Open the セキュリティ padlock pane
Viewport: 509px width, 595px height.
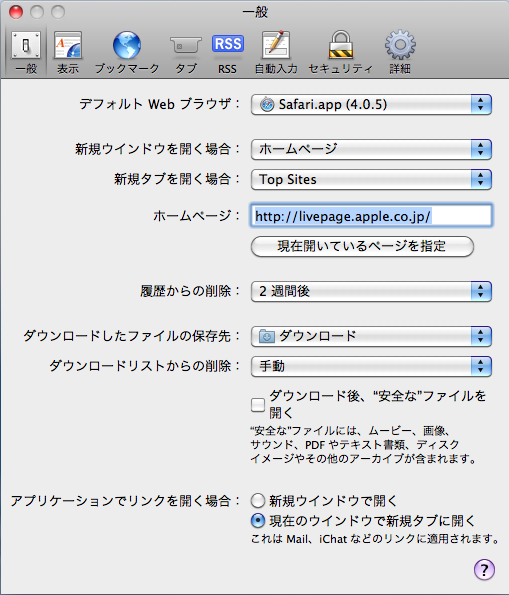click(340, 52)
